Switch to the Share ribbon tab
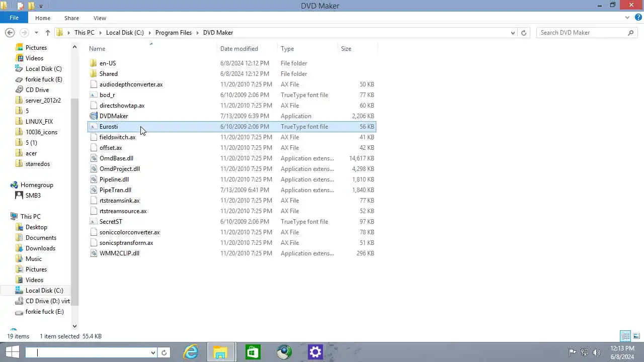The width and height of the screenshot is (644, 362). [71, 18]
